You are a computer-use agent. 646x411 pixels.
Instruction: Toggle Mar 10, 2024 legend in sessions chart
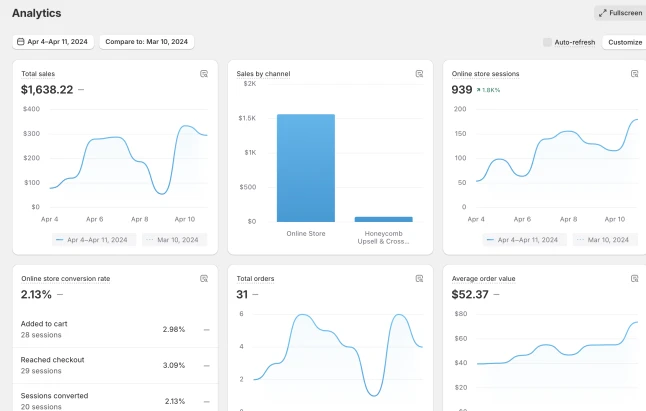coord(605,240)
